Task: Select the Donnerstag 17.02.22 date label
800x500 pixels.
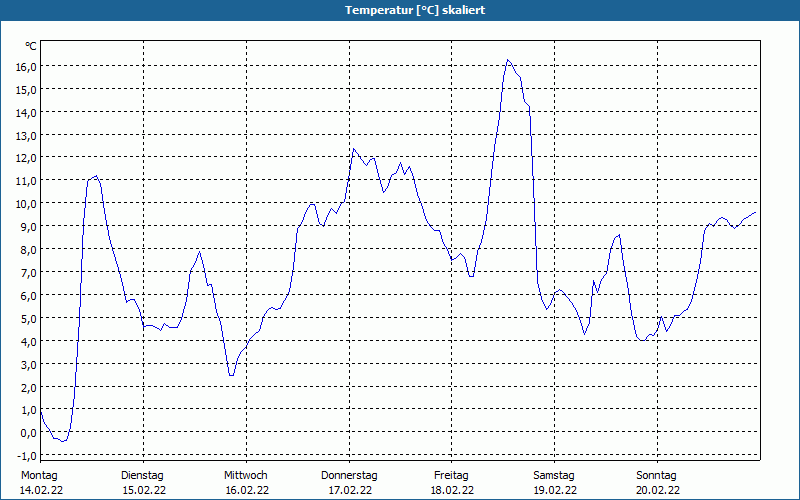Action: click(x=349, y=483)
